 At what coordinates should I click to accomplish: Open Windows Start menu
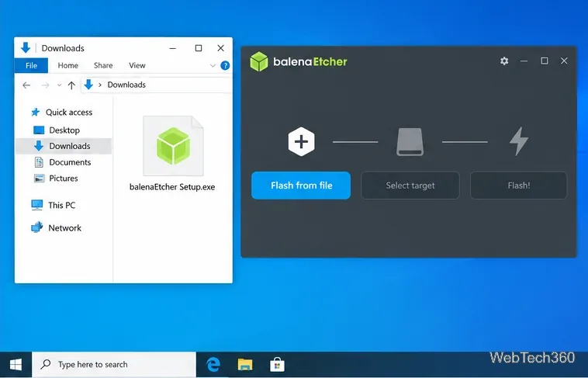(16, 364)
